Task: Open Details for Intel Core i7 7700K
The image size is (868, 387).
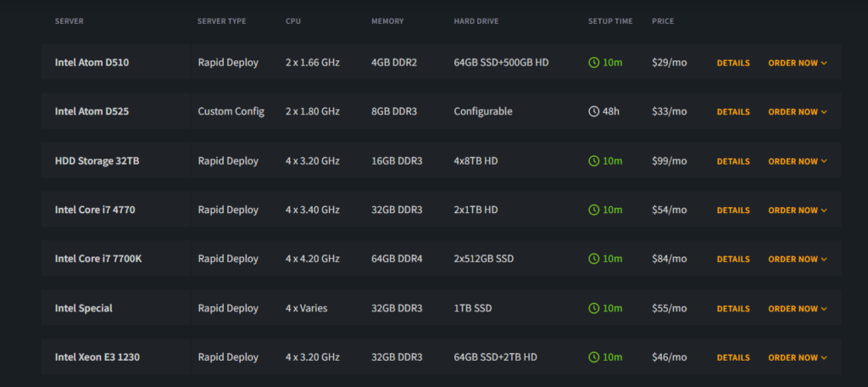Action: tap(733, 259)
